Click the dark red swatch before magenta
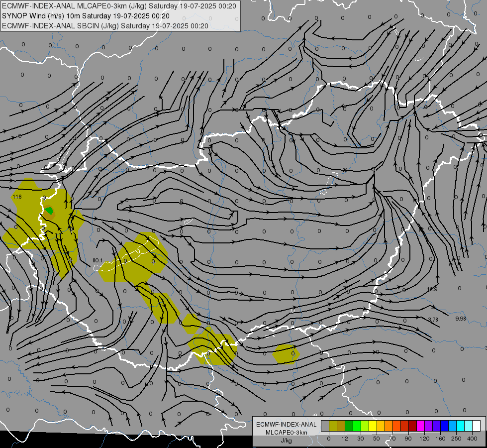Screen dimensions: 487x448 point(412,426)
